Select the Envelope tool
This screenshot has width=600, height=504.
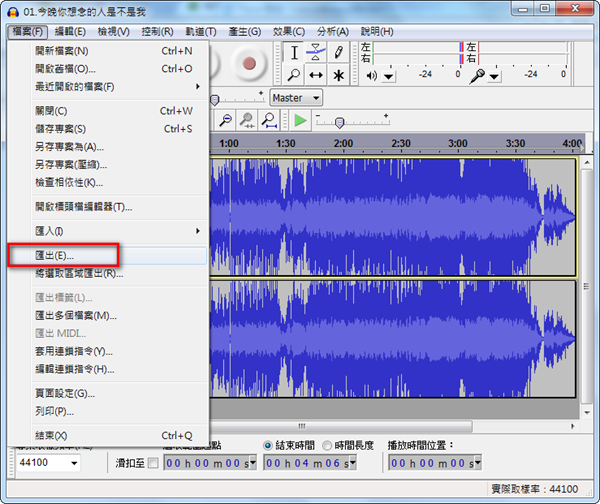click(316, 52)
